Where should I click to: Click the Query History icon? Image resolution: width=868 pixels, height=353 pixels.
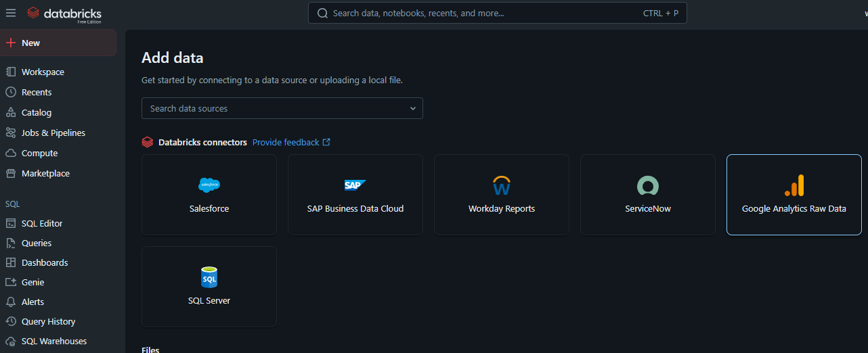click(11, 321)
